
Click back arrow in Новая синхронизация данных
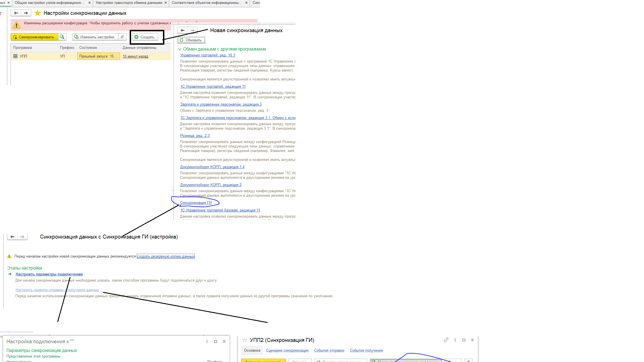coord(183,30)
